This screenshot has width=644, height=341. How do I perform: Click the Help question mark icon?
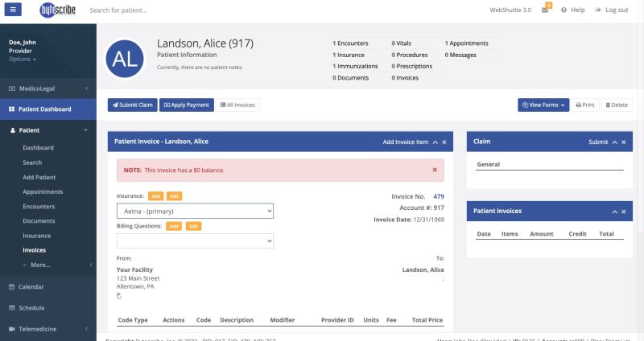coord(564,10)
